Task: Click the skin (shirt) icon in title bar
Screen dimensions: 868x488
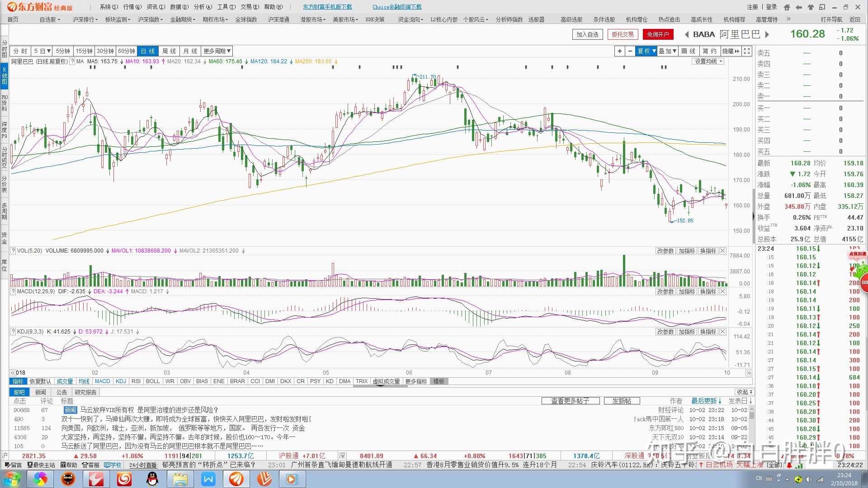Action: [811, 7]
